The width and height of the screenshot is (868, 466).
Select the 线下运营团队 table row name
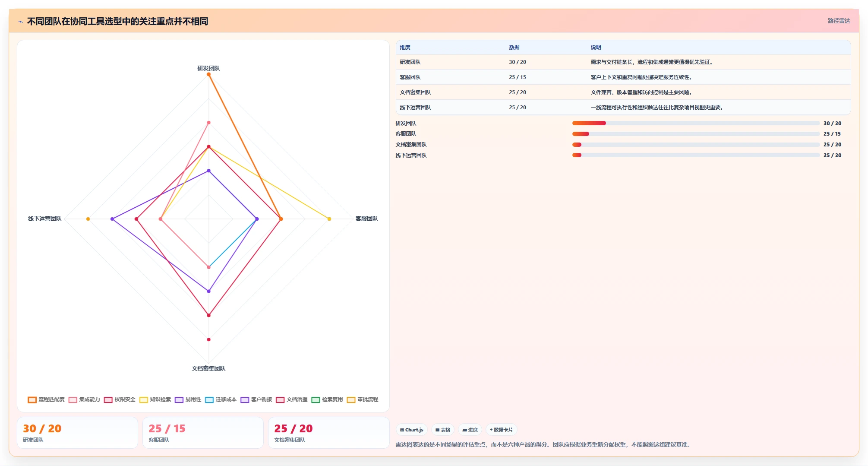click(415, 108)
